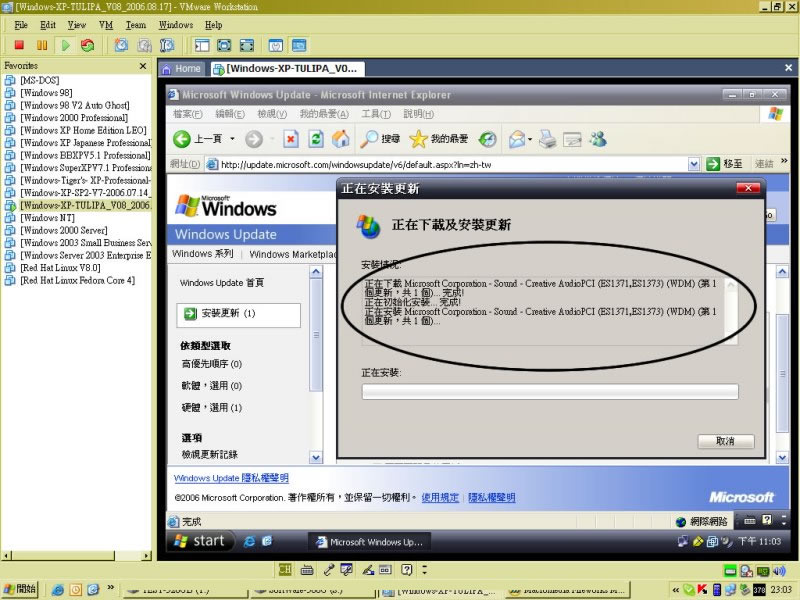The image size is (800, 600).
Task: Expand the address bar URL dropdown
Action: click(693, 164)
